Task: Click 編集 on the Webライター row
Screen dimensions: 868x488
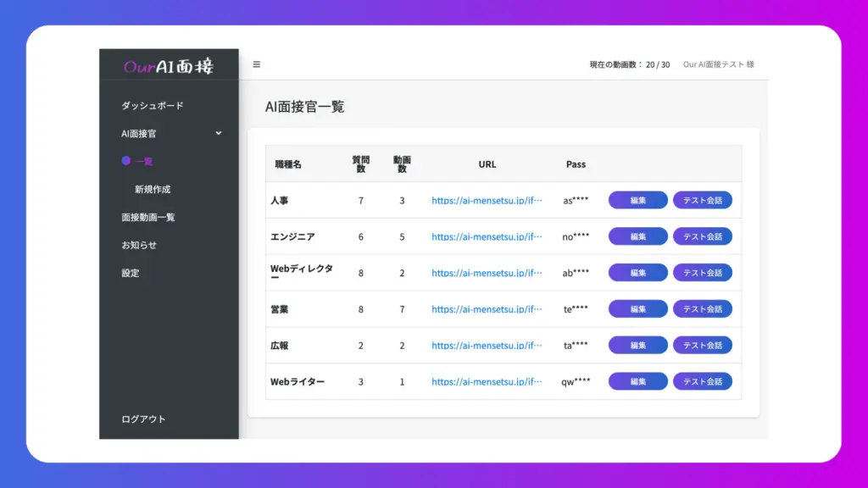Action: pyautogui.click(x=637, y=381)
